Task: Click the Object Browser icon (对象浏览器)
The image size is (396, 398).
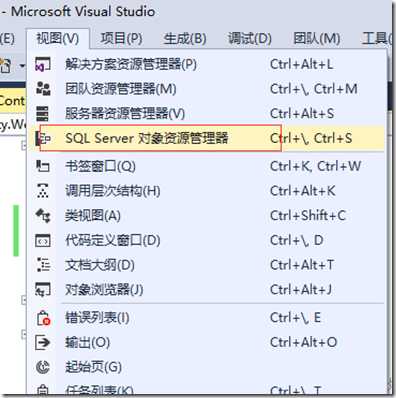Action: [x=43, y=290]
